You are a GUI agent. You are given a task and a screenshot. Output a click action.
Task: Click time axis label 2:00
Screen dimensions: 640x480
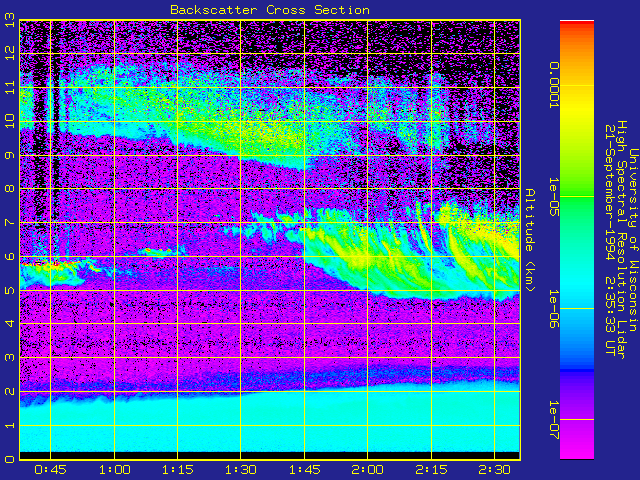click(367, 470)
